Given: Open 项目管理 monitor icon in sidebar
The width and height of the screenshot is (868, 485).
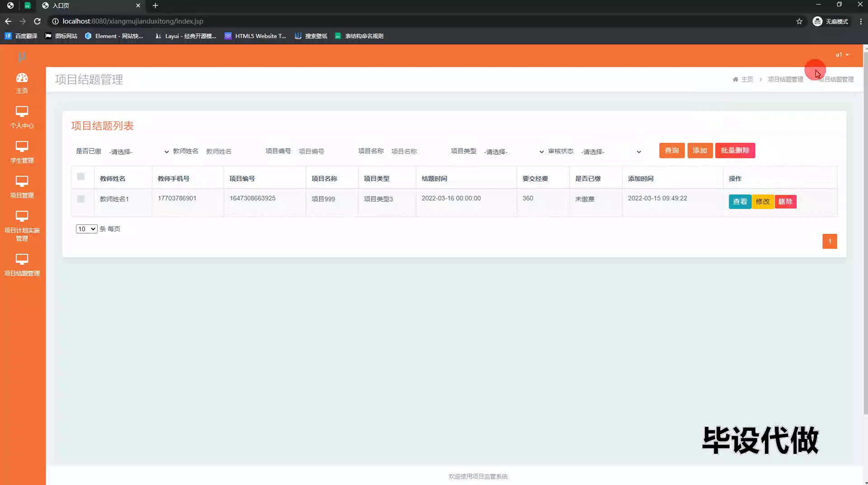Looking at the screenshot, I should click(x=22, y=181).
